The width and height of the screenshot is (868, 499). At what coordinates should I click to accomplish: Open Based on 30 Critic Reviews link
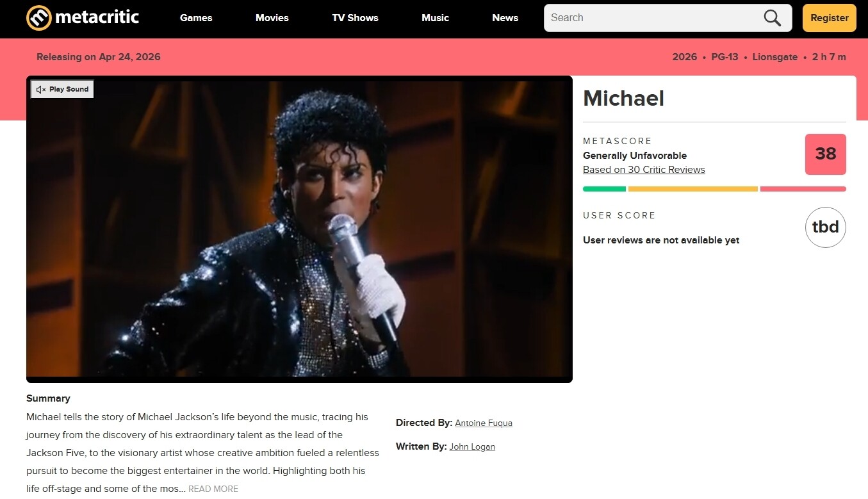tap(644, 170)
